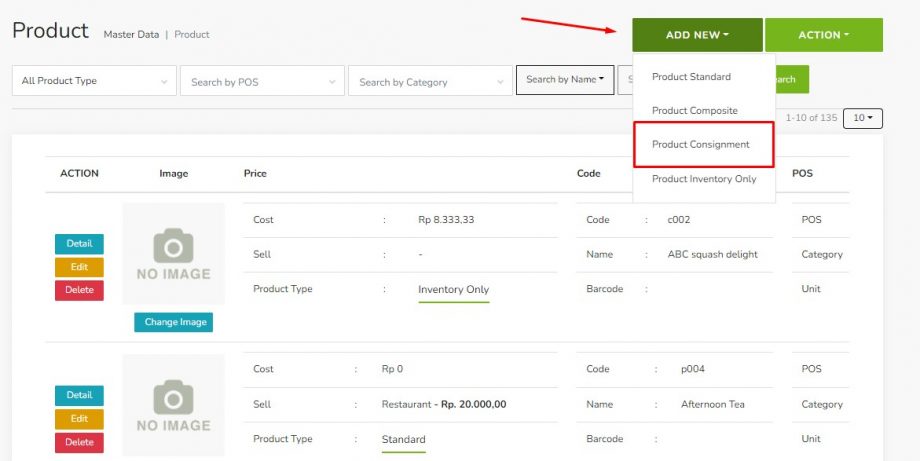Image resolution: width=920 pixels, height=461 pixels.
Task: Change the rows-per-page dropdown showing 10
Action: [x=862, y=118]
